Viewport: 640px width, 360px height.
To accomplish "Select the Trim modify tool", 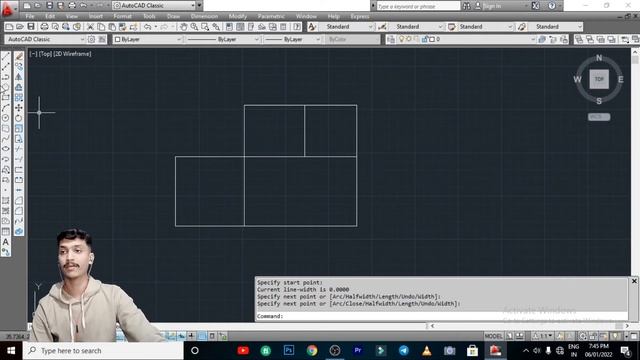I will 19,149.
